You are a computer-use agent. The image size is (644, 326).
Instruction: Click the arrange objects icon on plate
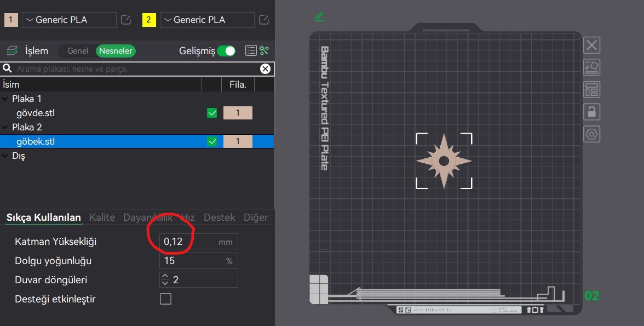[591, 90]
